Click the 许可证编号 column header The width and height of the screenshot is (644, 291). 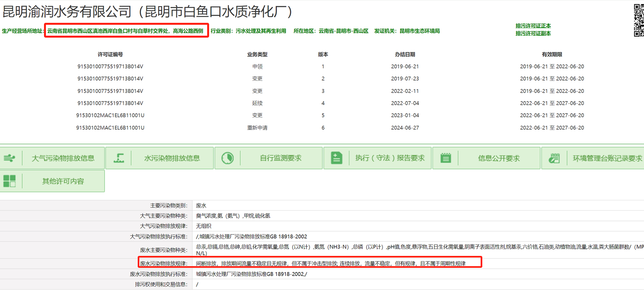110,54
